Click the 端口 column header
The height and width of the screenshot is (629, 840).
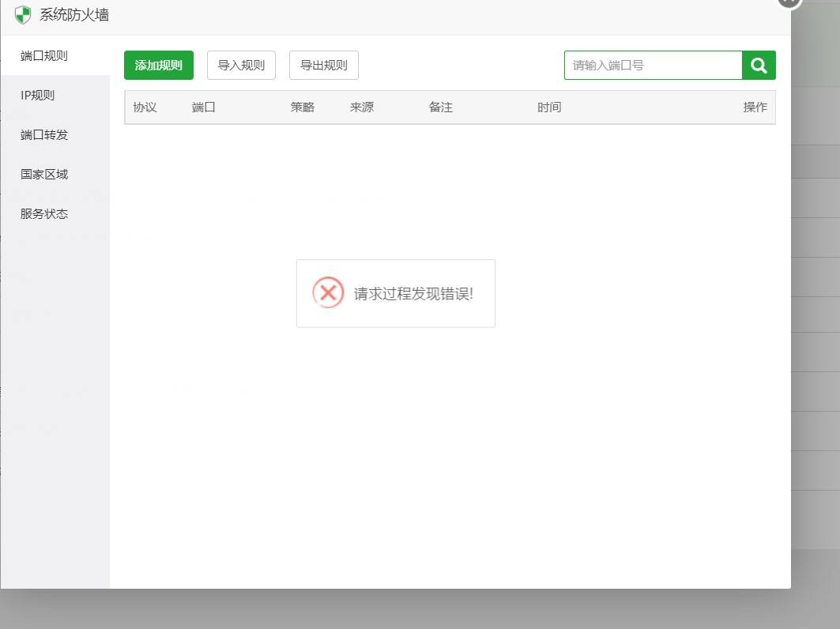(x=204, y=107)
